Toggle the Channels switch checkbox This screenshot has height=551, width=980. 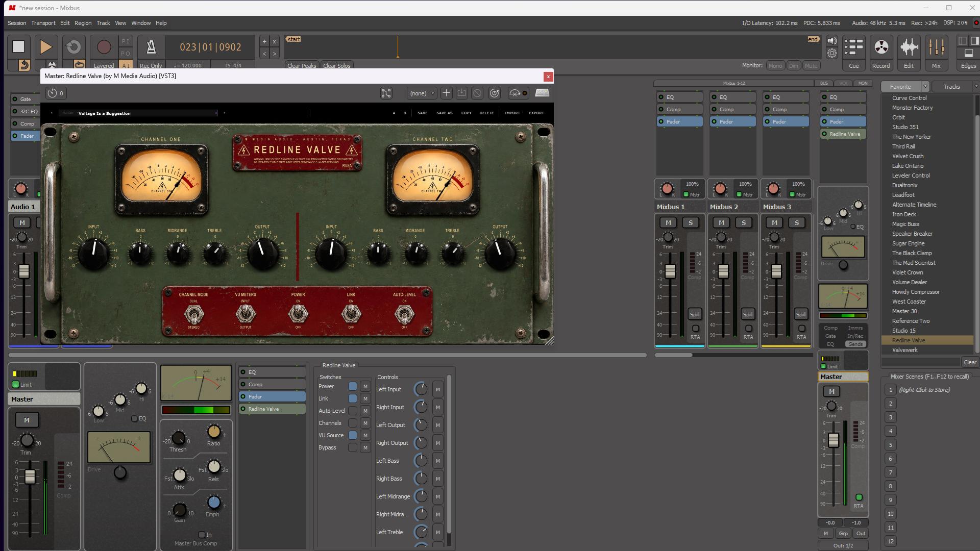pyautogui.click(x=353, y=423)
